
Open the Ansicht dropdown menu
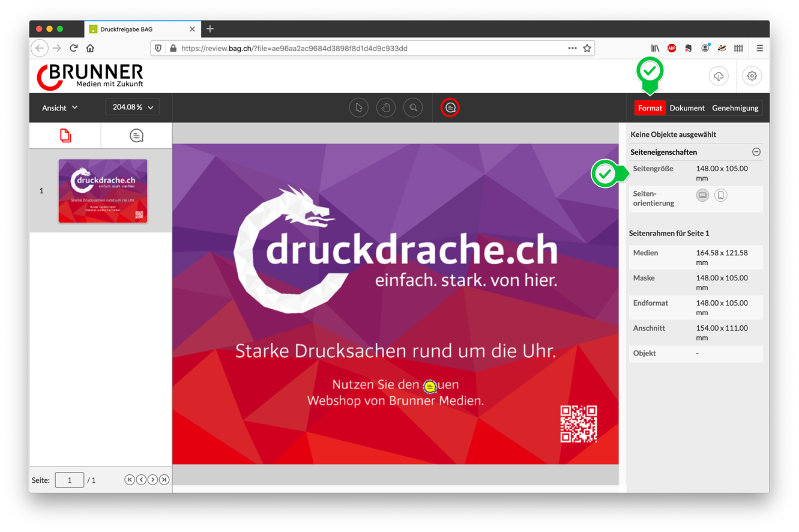(60, 107)
